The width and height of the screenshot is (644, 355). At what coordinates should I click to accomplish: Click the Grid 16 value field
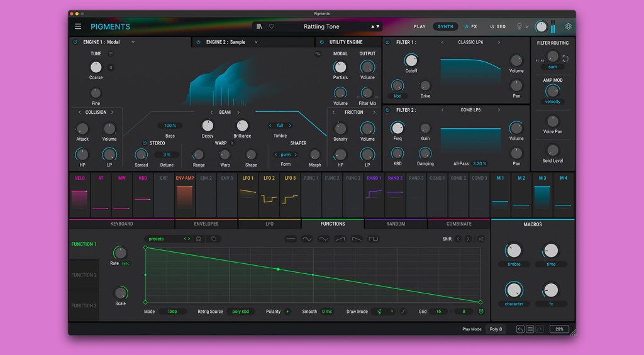pyautogui.click(x=438, y=312)
